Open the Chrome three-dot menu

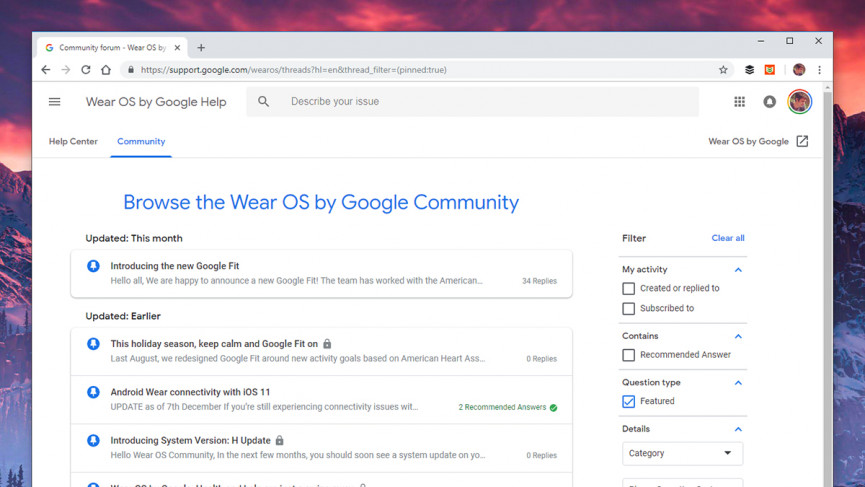tap(820, 70)
